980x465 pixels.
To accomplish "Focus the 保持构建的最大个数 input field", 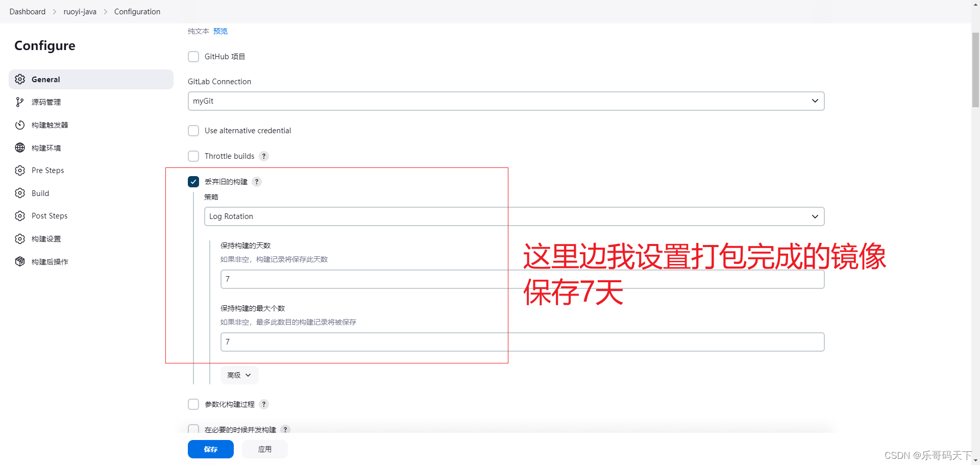I will (x=522, y=342).
